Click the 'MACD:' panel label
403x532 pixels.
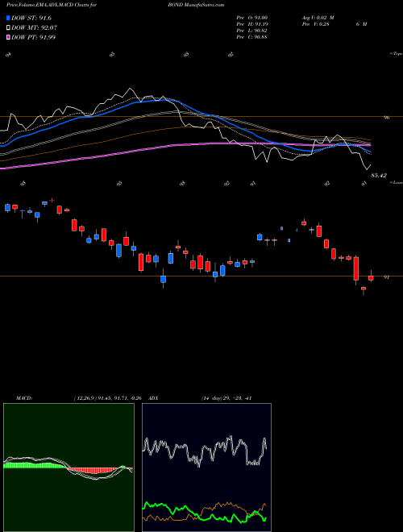tap(23, 398)
